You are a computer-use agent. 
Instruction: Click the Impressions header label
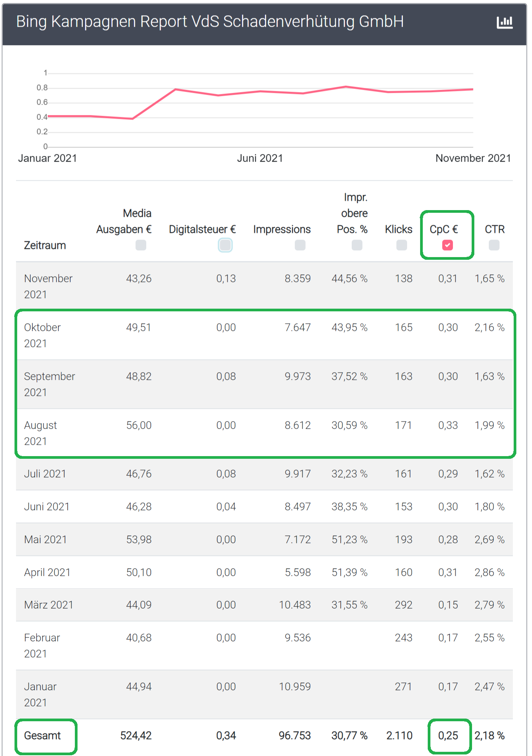282,229
